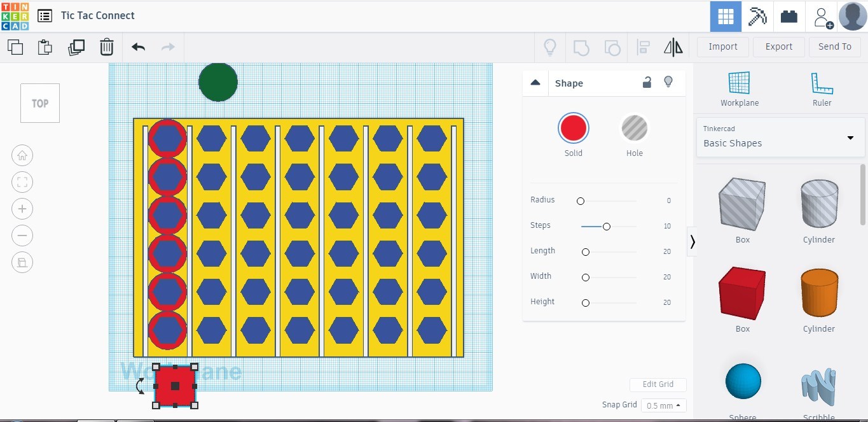The height and width of the screenshot is (422, 868).
Task: Click the TOP view cube
Action: [x=40, y=103]
